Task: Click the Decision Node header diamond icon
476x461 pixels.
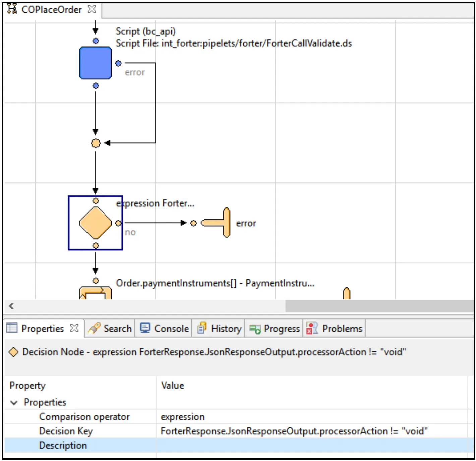Action: click(x=13, y=352)
